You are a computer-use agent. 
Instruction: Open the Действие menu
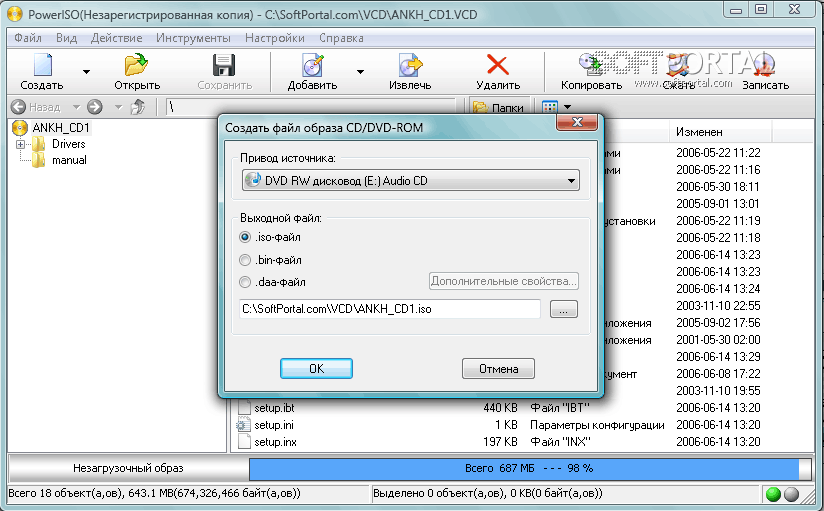tap(117, 38)
